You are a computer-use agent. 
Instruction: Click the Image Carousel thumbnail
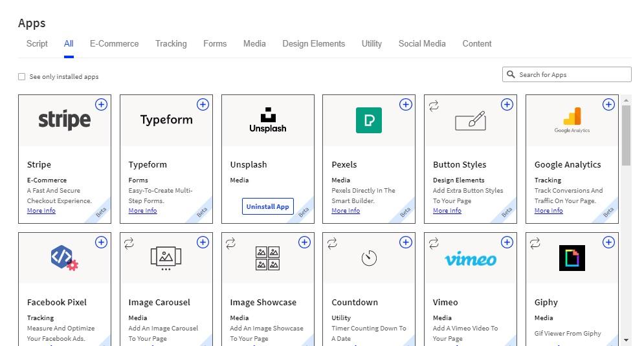click(166, 258)
